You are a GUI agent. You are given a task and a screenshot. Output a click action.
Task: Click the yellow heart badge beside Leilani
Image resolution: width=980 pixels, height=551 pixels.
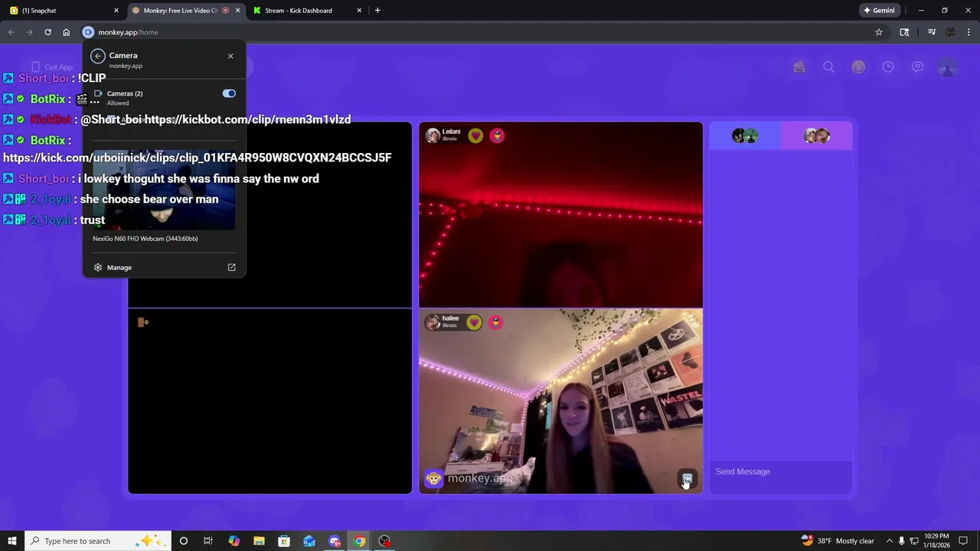pyautogui.click(x=475, y=135)
